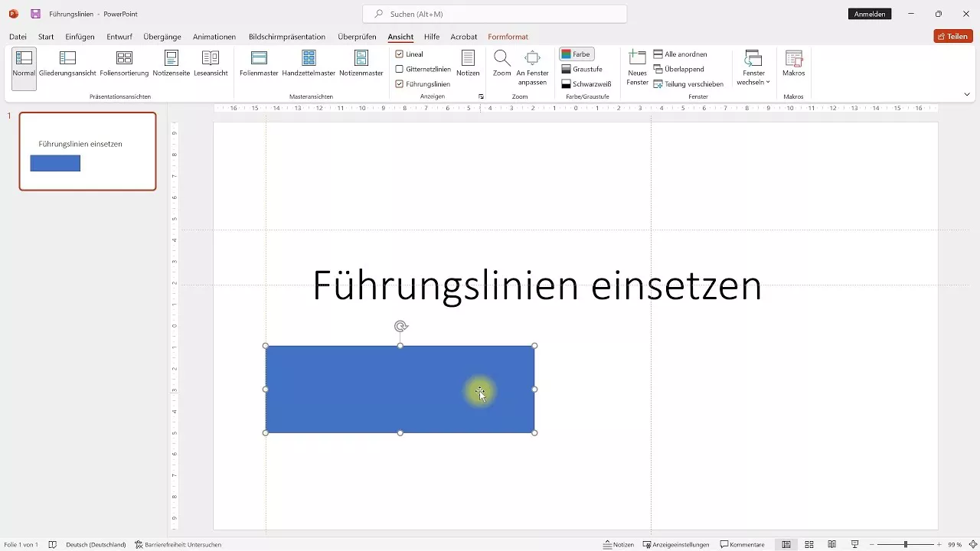Open the Handzettelmaster view

[x=309, y=64]
